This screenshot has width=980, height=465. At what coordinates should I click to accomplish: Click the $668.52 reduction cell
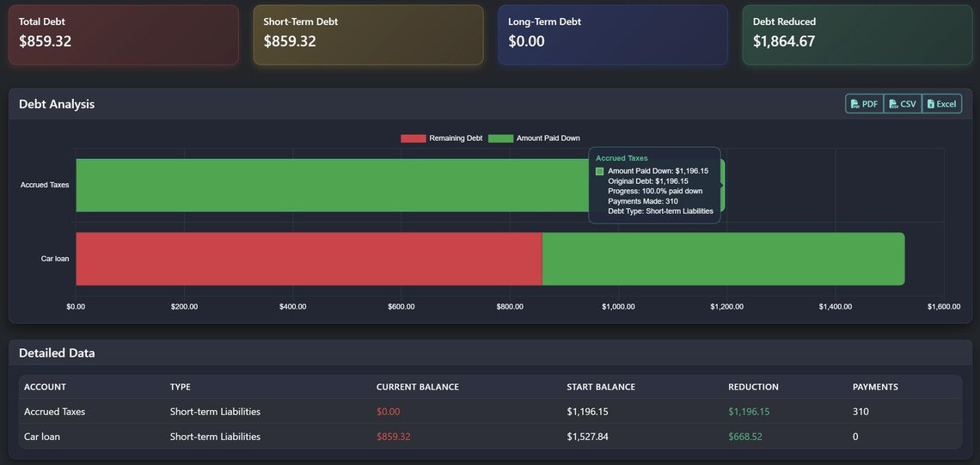[x=745, y=437]
